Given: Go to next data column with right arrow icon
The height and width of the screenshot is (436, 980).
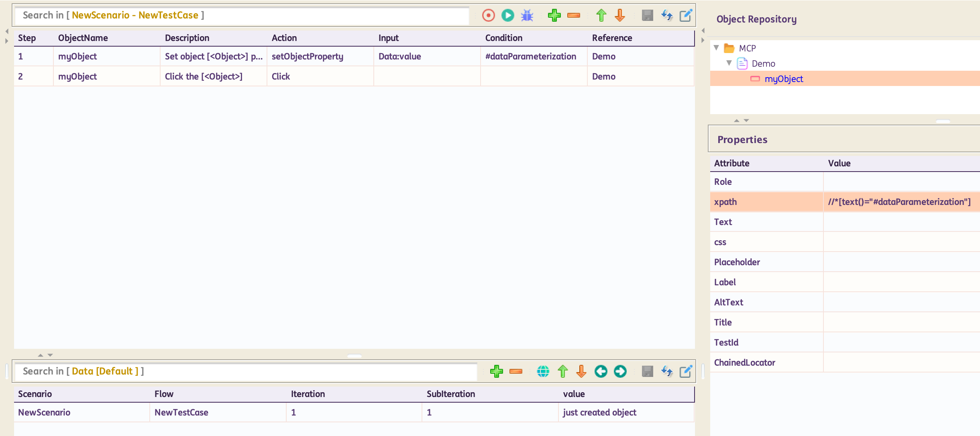Looking at the screenshot, I should (620, 371).
